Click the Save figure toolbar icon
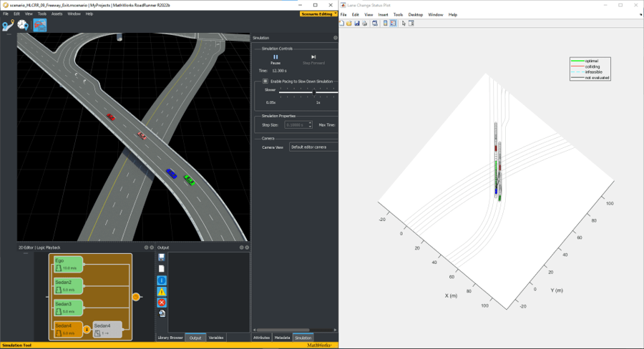 coord(356,23)
